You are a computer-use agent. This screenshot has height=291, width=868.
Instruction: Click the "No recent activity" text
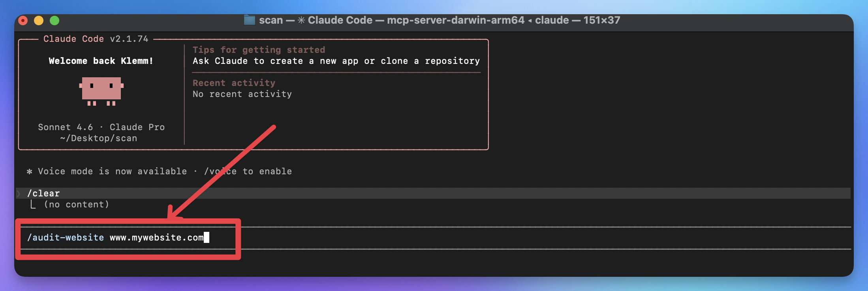242,94
